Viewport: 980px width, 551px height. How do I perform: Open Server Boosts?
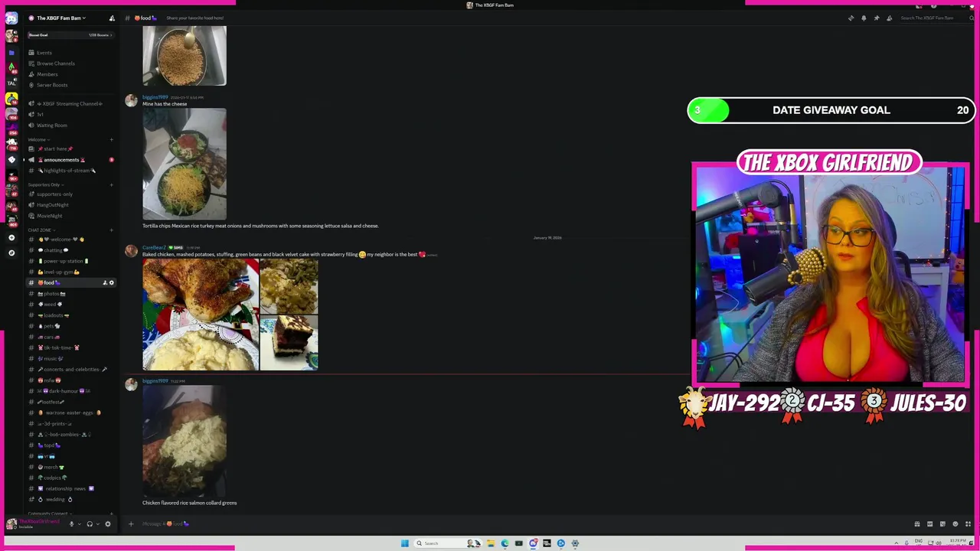[x=70, y=85]
